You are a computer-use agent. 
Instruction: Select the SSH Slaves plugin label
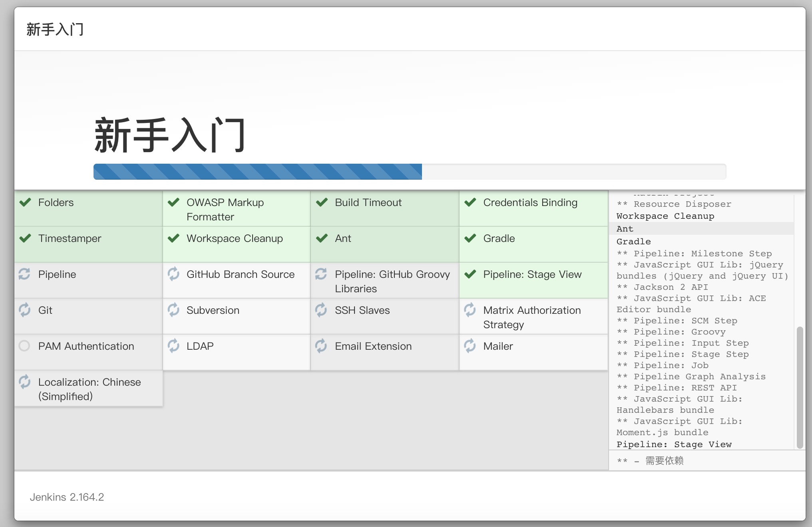click(x=362, y=310)
